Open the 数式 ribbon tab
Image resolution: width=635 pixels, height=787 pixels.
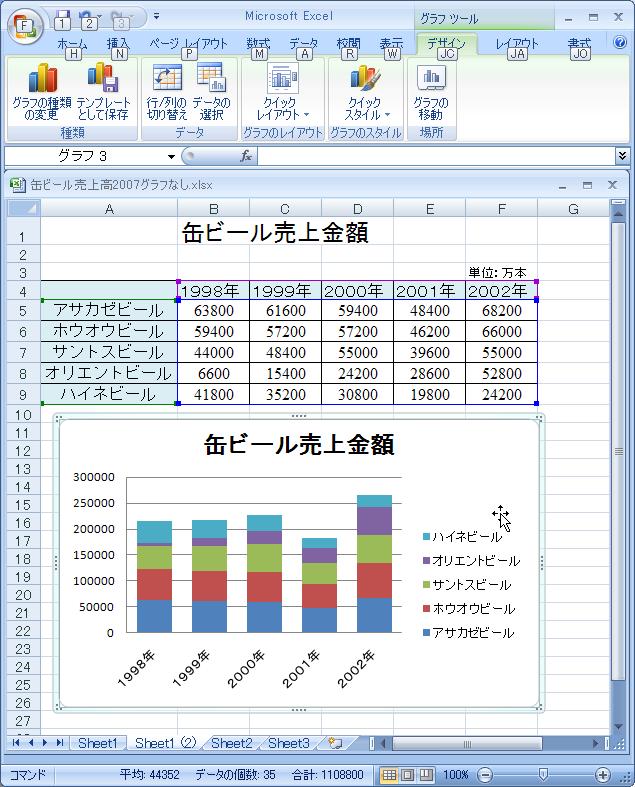pyautogui.click(x=258, y=45)
